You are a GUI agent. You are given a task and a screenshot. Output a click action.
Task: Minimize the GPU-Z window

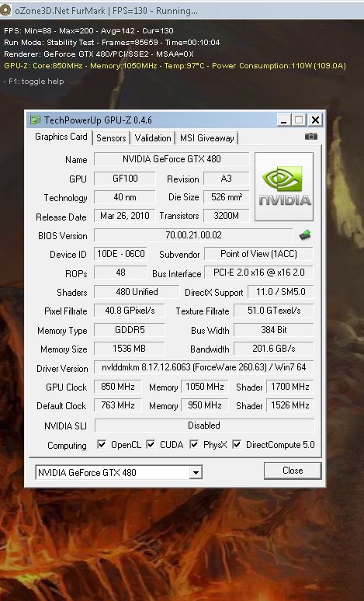[283, 120]
